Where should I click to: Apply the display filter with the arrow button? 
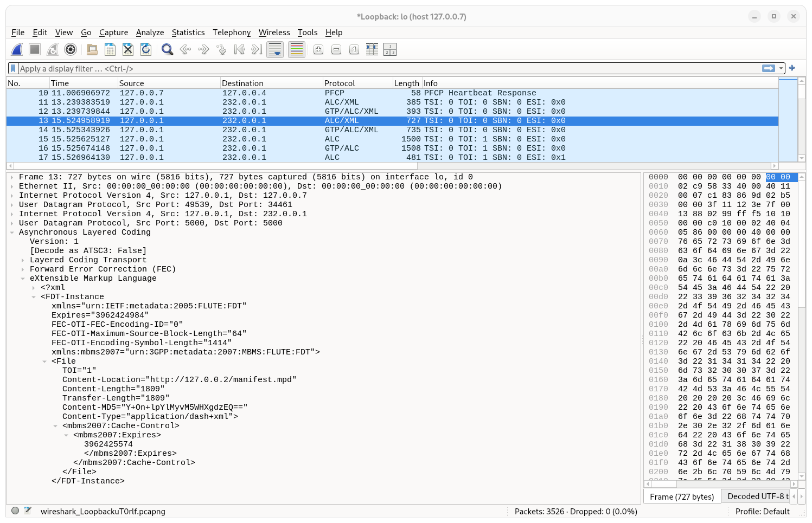pos(769,68)
